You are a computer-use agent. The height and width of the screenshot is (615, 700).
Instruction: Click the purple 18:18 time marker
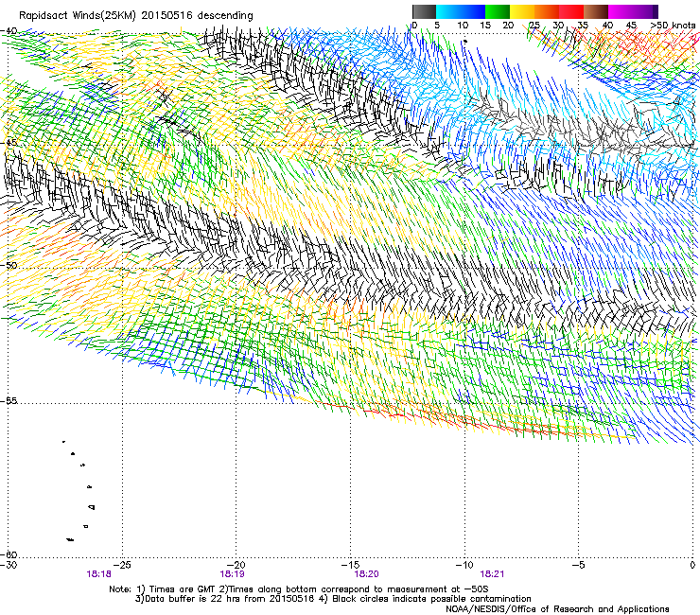pyautogui.click(x=98, y=574)
